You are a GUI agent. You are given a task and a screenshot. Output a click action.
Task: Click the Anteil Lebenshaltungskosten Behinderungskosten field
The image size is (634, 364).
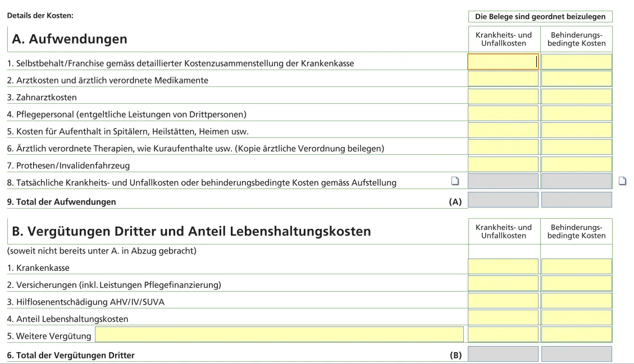pyautogui.click(x=576, y=317)
